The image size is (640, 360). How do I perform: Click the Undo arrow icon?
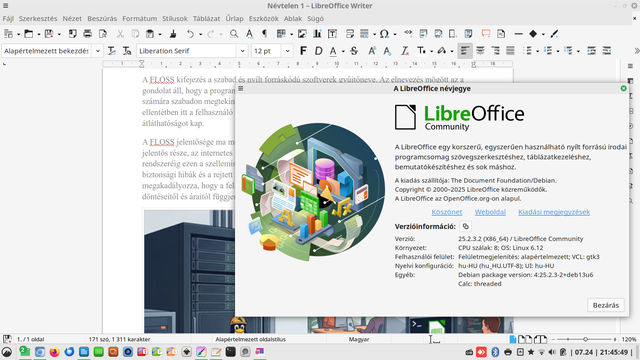click(190, 34)
